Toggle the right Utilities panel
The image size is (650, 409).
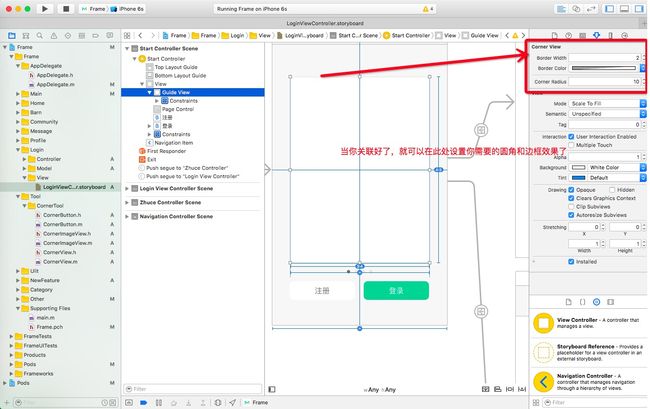click(639, 9)
